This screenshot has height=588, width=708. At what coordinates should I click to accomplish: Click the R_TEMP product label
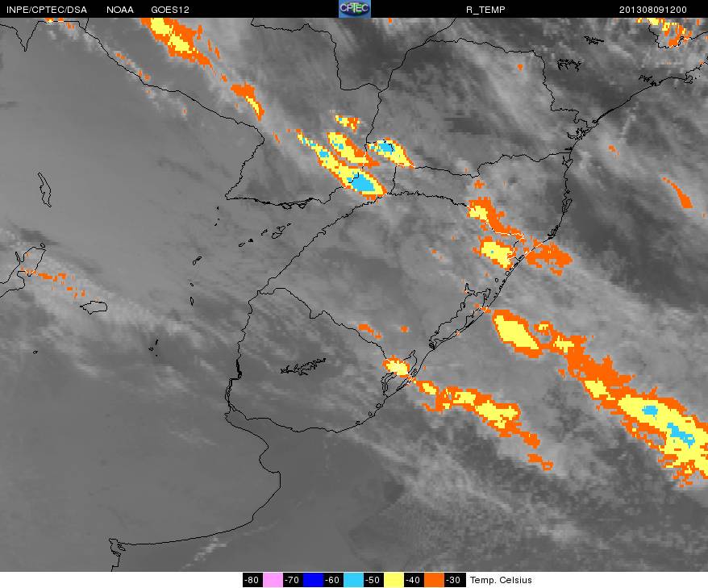coord(485,10)
